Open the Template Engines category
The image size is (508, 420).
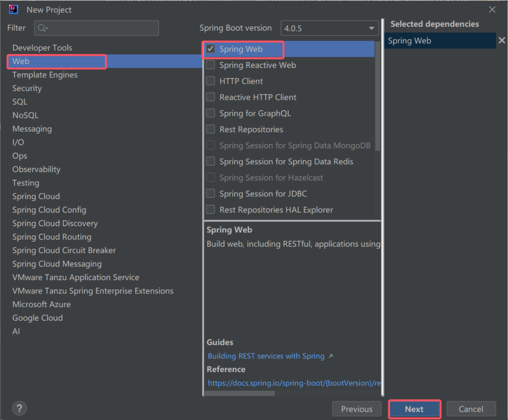click(45, 75)
